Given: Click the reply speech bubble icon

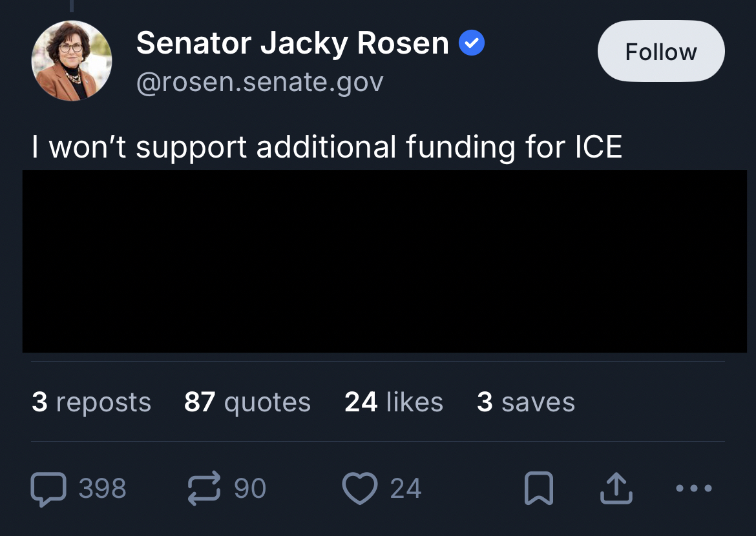Looking at the screenshot, I should (48, 489).
